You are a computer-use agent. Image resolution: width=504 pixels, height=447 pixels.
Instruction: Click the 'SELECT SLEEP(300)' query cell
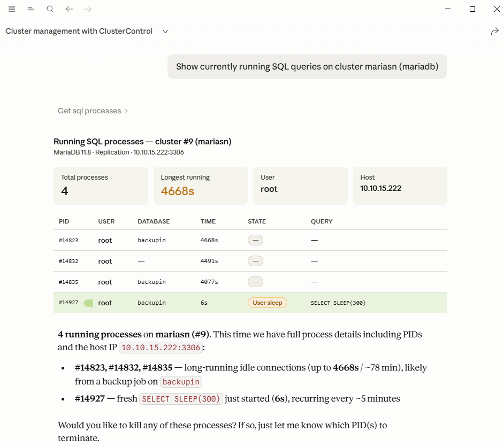click(x=338, y=303)
